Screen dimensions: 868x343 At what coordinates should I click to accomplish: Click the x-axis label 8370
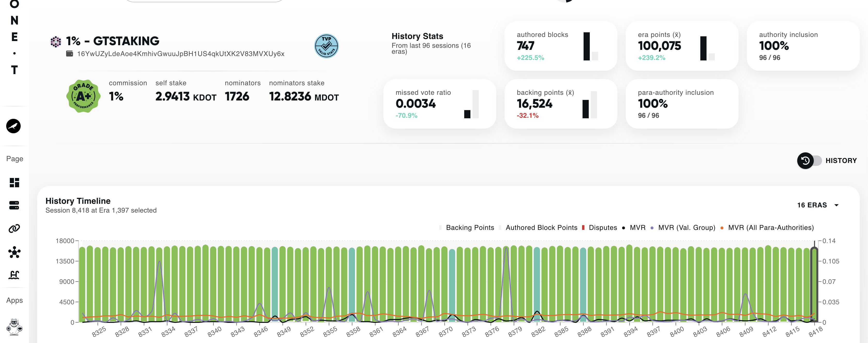[445, 332]
